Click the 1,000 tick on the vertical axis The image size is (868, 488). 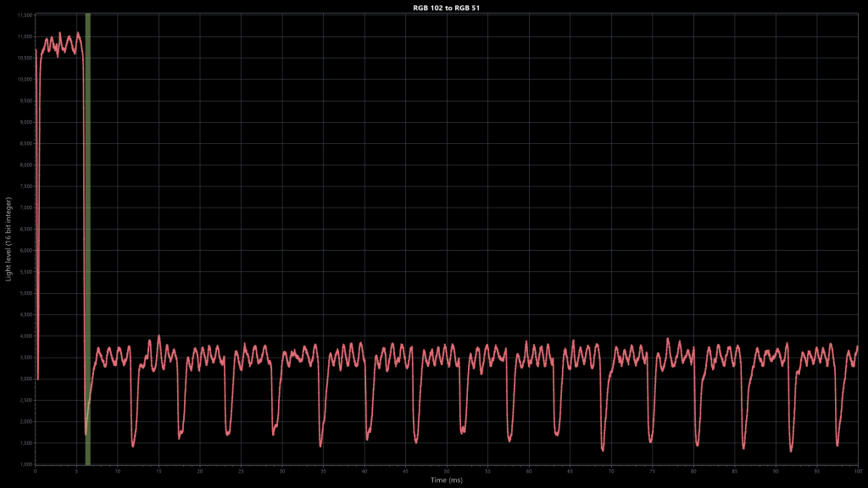point(26,465)
